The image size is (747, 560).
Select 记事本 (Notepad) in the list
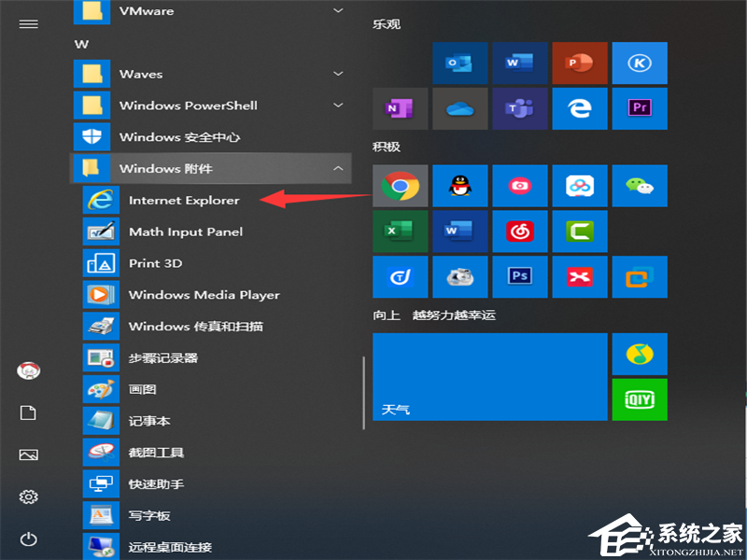point(149,421)
